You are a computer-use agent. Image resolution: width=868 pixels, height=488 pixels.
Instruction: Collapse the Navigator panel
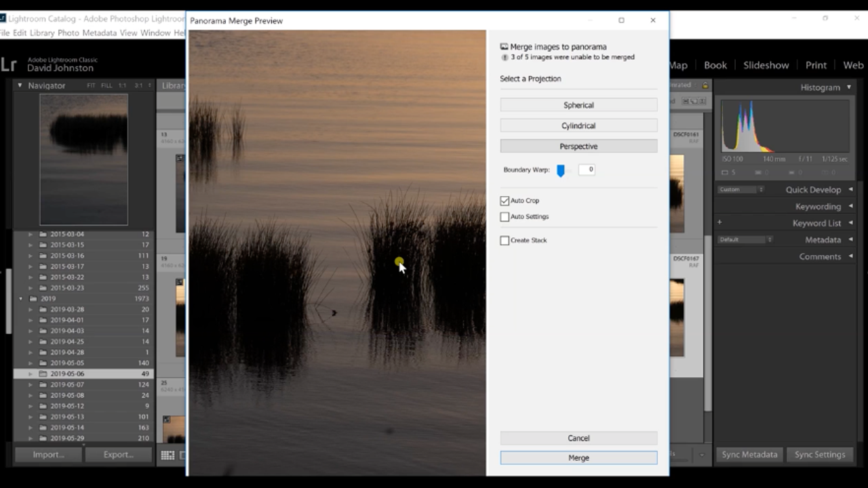point(20,85)
